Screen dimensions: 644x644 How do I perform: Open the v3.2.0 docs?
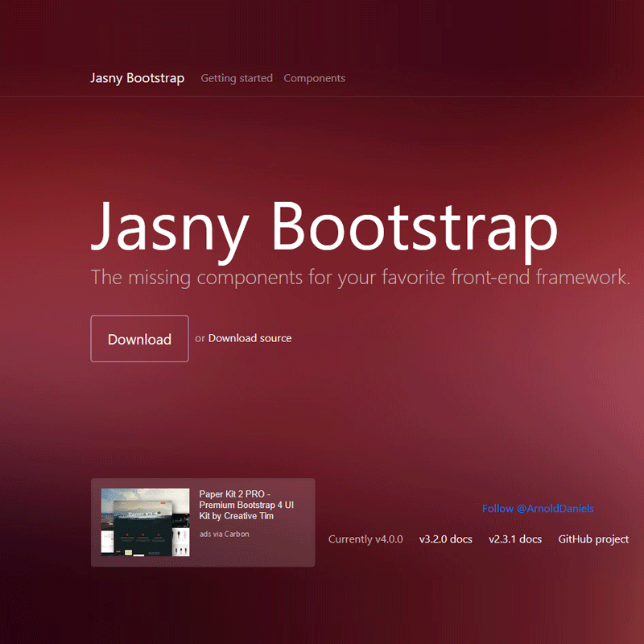click(x=445, y=539)
